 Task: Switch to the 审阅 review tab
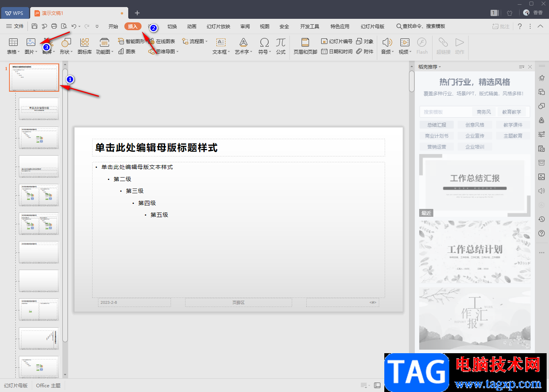pos(245,26)
